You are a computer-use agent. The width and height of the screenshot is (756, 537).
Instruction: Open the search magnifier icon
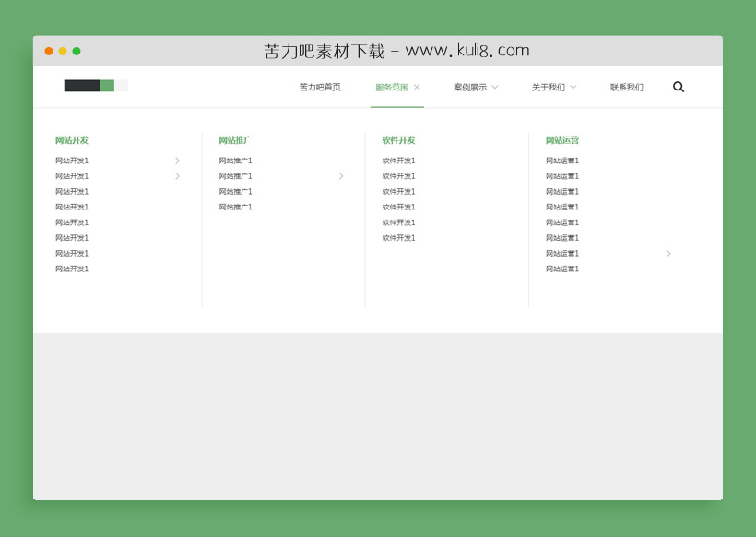pyautogui.click(x=679, y=87)
